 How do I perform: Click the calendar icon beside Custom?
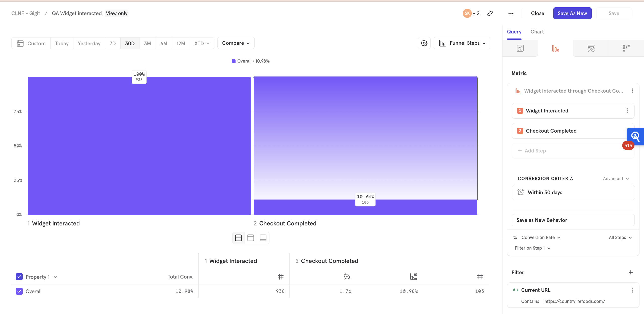pyautogui.click(x=20, y=43)
